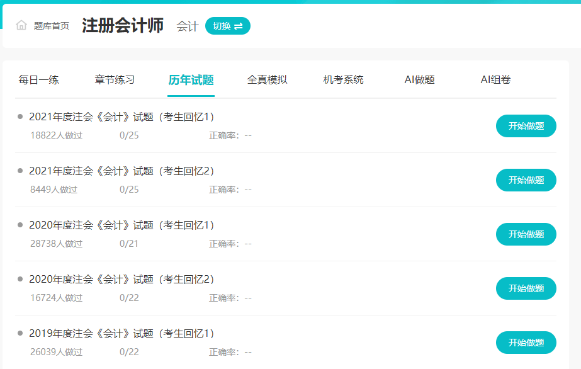
Task: Click the 0/21 progress value
Action: (129, 244)
